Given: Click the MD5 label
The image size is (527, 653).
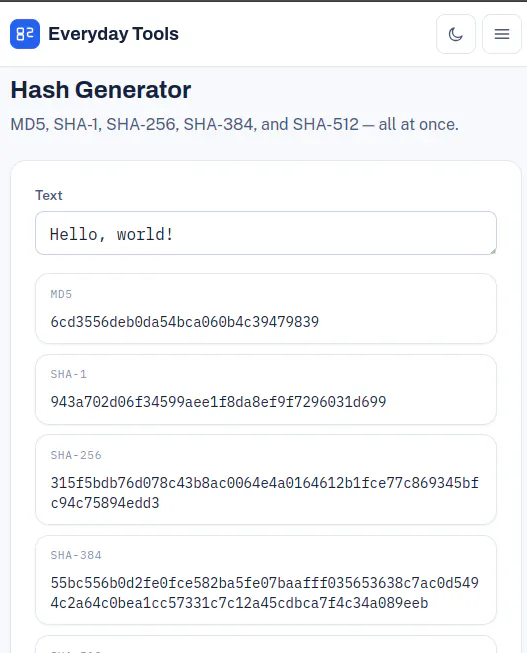Looking at the screenshot, I should click(x=61, y=294).
